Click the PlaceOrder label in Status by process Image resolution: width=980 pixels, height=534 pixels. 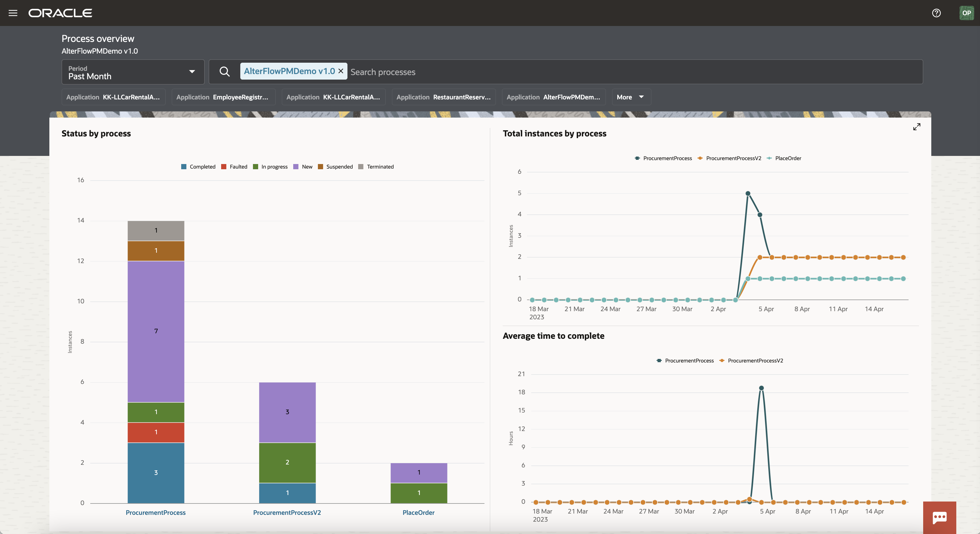[419, 513]
